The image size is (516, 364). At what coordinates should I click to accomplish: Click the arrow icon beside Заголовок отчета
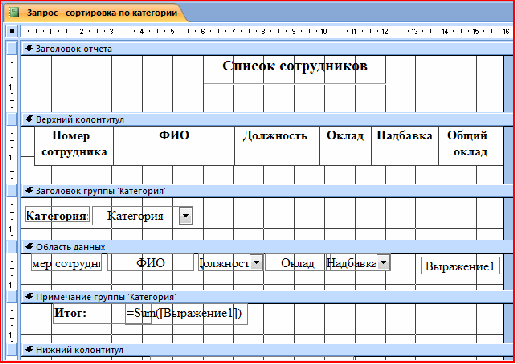pyautogui.click(x=29, y=49)
